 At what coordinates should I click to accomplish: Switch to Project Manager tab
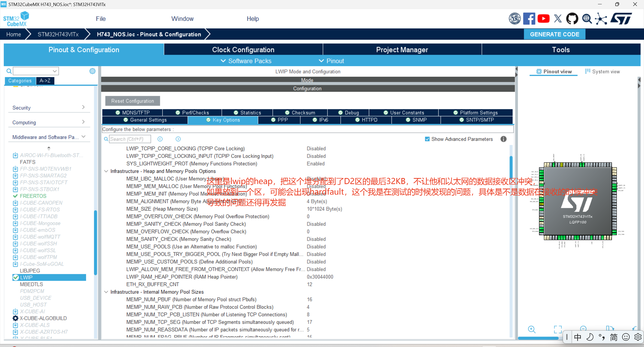pyautogui.click(x=402, y=50)
